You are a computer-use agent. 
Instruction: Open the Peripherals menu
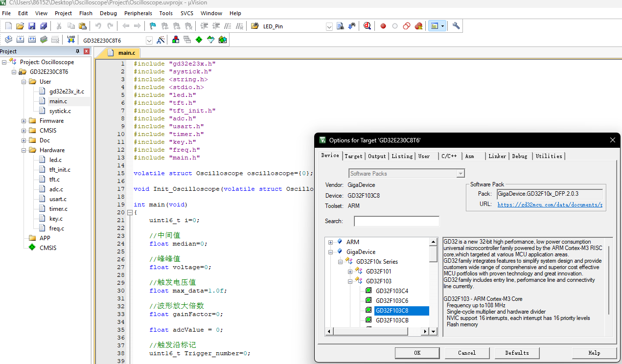(138, 13)
